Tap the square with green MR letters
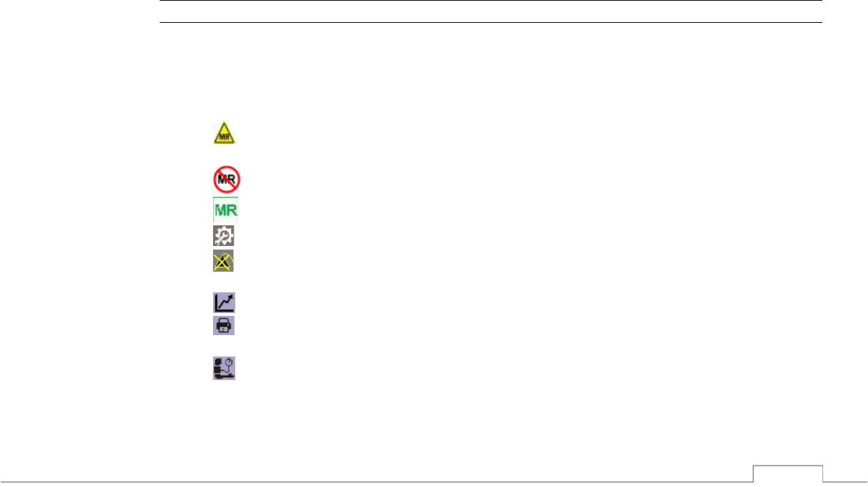The width and height of the screenshot is (868, 487). tap(225, 210)
